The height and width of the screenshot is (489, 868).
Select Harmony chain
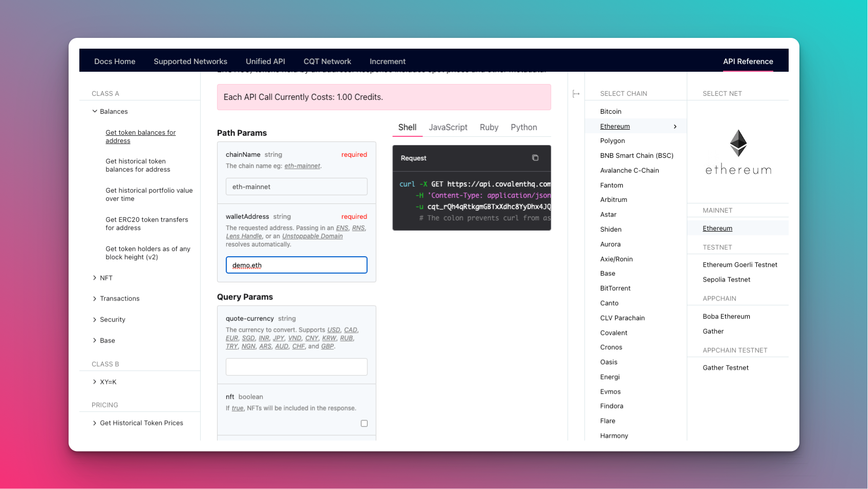click(614, 436)
